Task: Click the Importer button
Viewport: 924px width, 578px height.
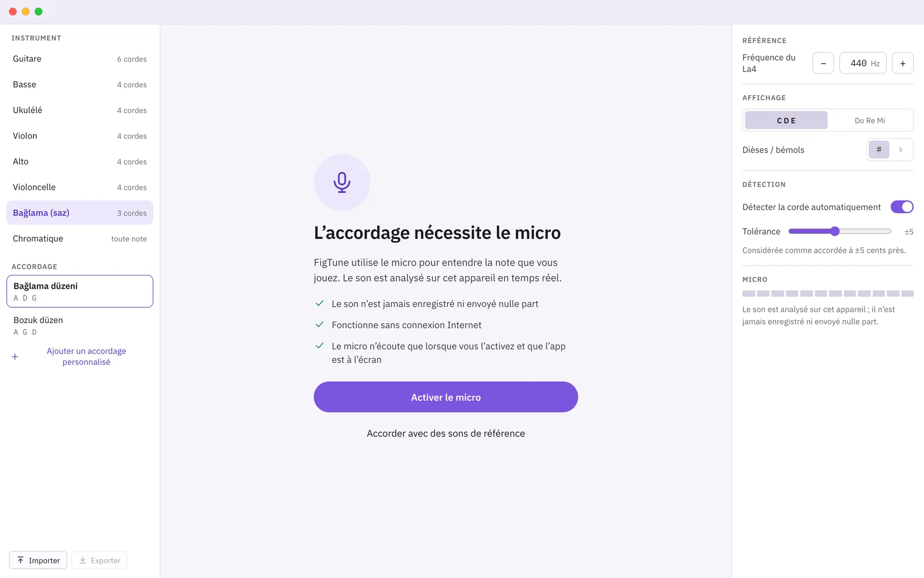Action: pos(38,560)
